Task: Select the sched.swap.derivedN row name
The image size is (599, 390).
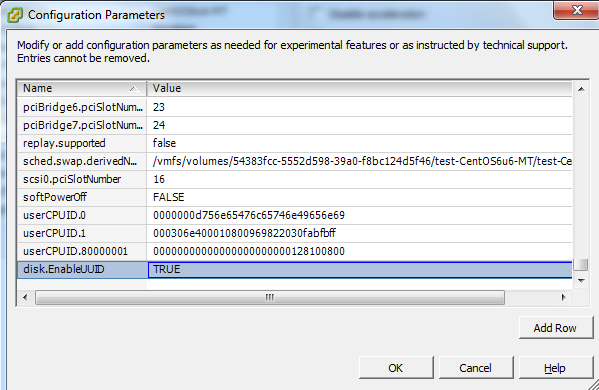Action: tap(82, 161)
